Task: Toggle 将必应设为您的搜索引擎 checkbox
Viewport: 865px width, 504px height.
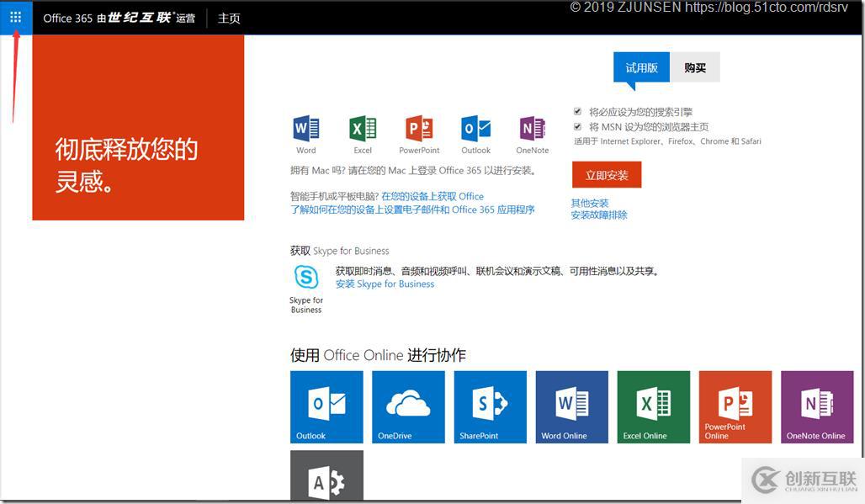Action: point(577,111)
